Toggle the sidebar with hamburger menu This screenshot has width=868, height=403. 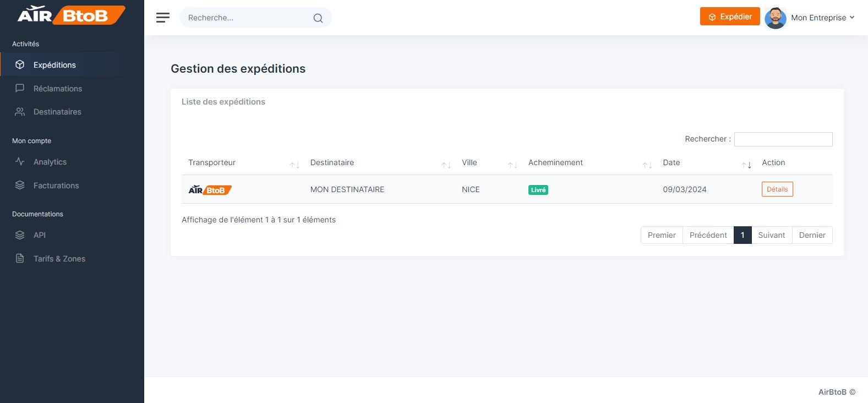pos(163,18)
